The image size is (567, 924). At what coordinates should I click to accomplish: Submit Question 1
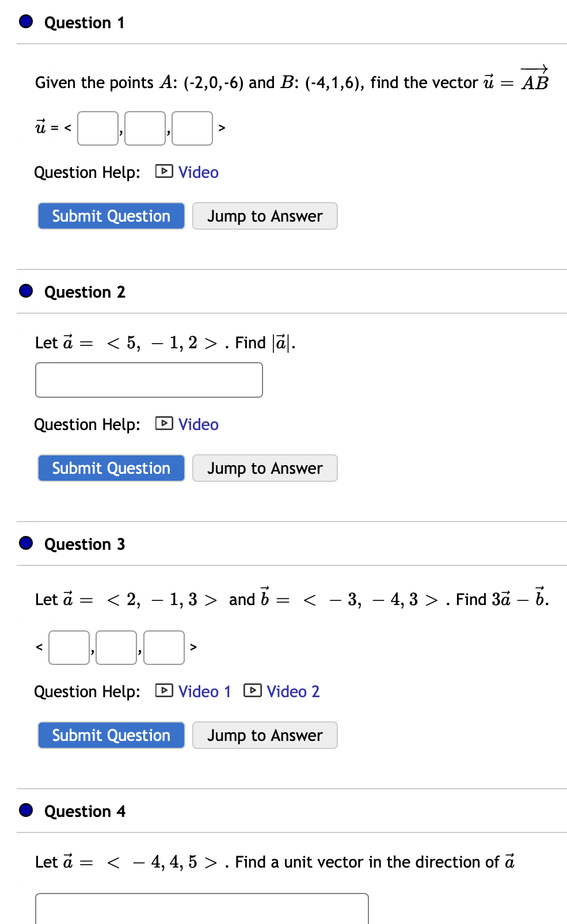point(111,216)
